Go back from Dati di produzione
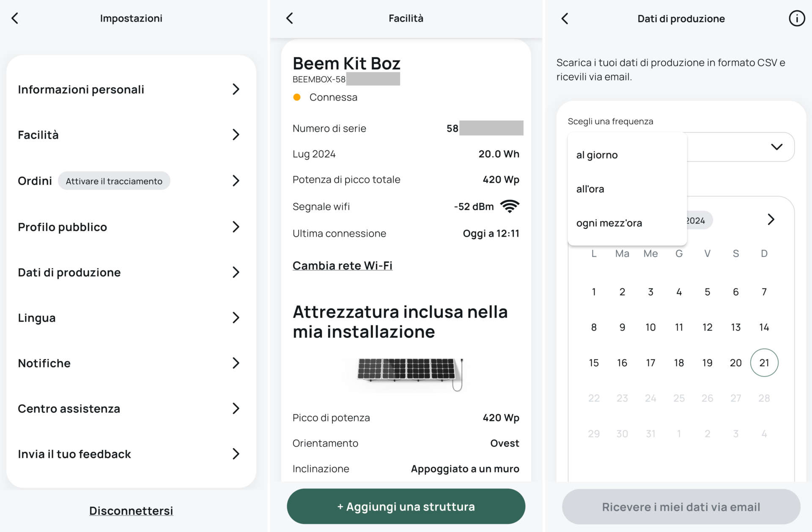 565,19
